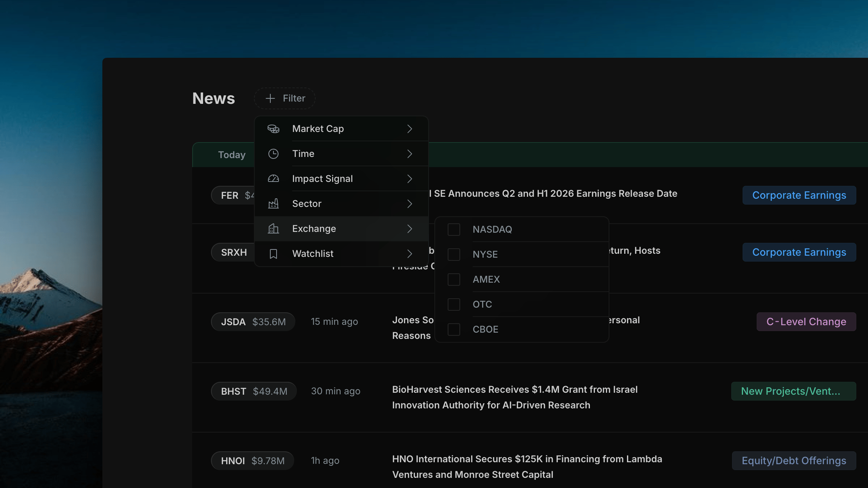Viewport: 868px width, 488px height.
Task: Check the NASDAQ checkbox
Action: point(454,230)
